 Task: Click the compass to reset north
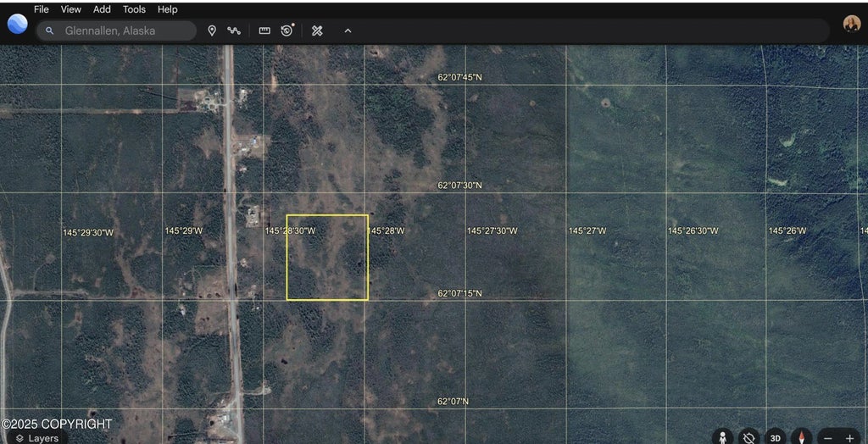801,437
